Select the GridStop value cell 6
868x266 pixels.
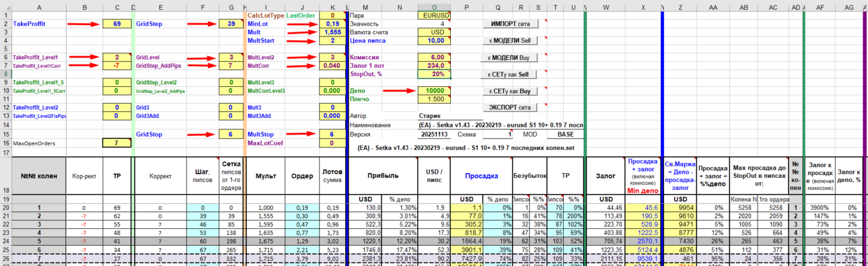pos(231,134)
